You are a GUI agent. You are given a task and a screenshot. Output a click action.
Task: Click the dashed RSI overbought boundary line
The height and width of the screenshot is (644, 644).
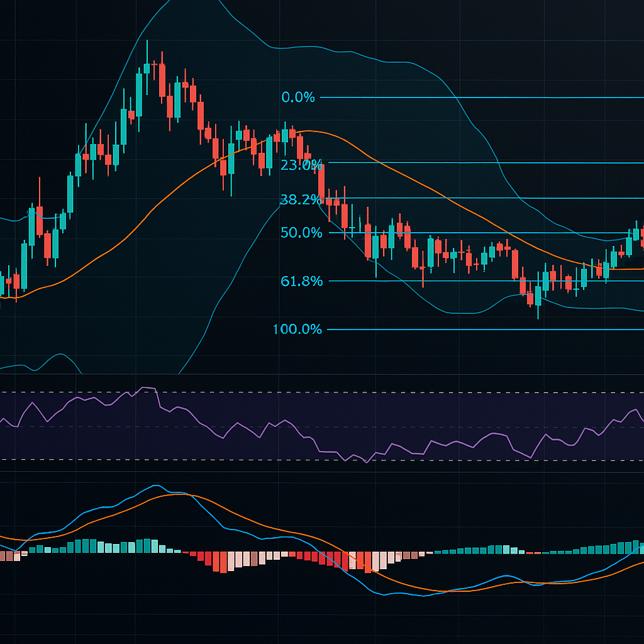click(189, 392)
